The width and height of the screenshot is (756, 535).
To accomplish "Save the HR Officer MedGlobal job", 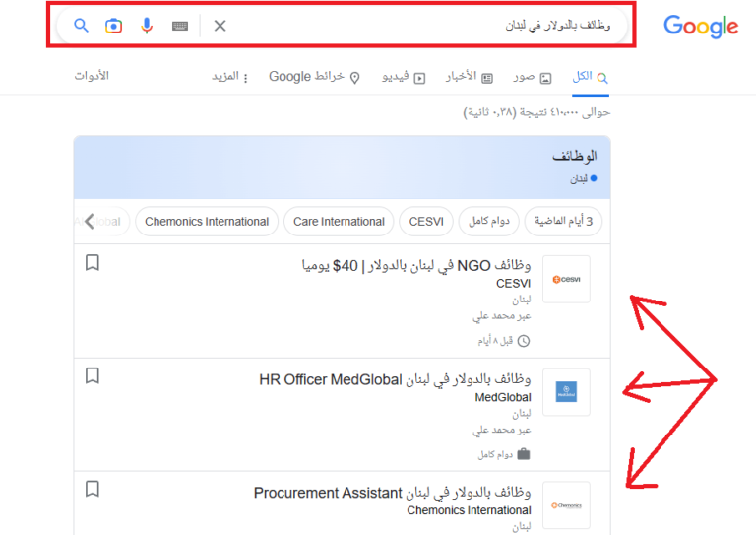I will coord(93,375).
